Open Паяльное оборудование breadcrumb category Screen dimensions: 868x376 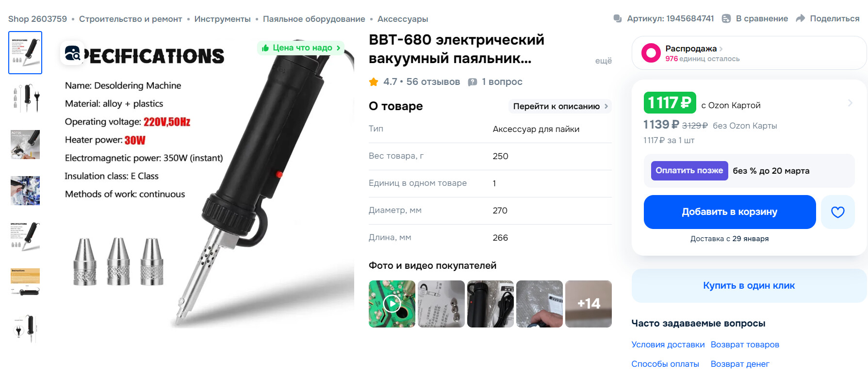314,19
